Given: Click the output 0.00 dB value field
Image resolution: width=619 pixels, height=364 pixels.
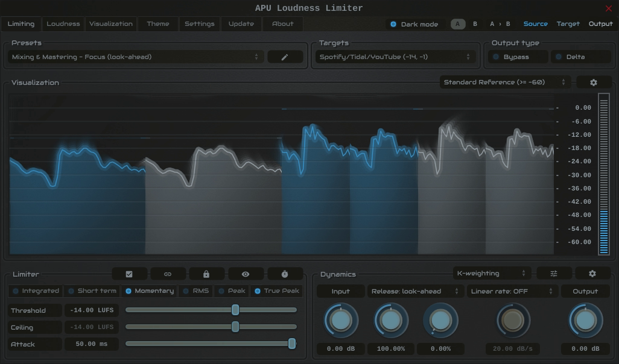Looking at the screenshot, I should pos(585,348).
